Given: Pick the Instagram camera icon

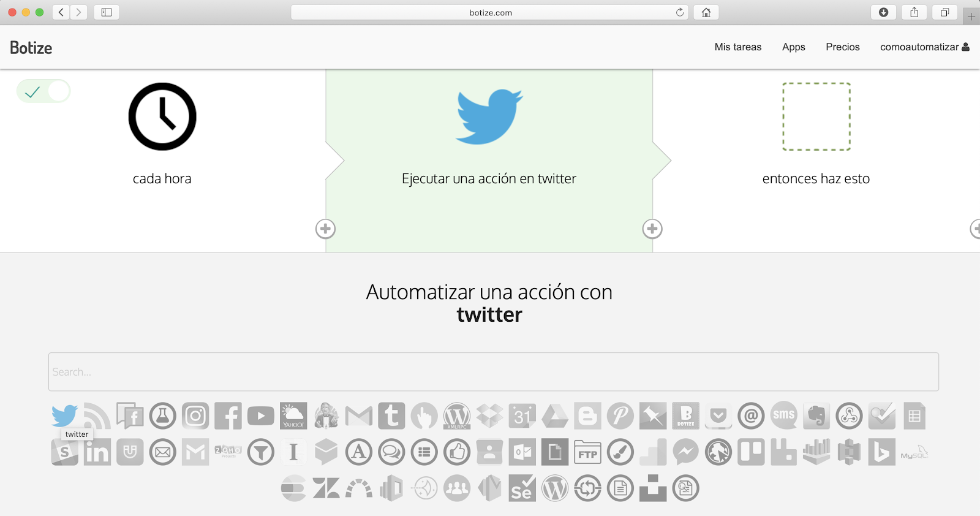Looking at the screenshot, I should (195, 416).
